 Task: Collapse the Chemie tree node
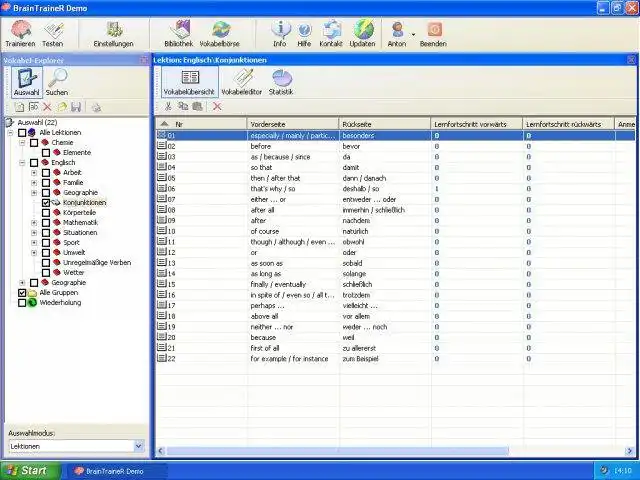22,143
